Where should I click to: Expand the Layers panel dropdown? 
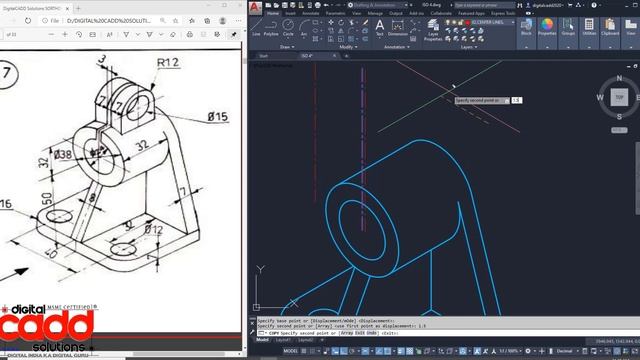[469, 47]
